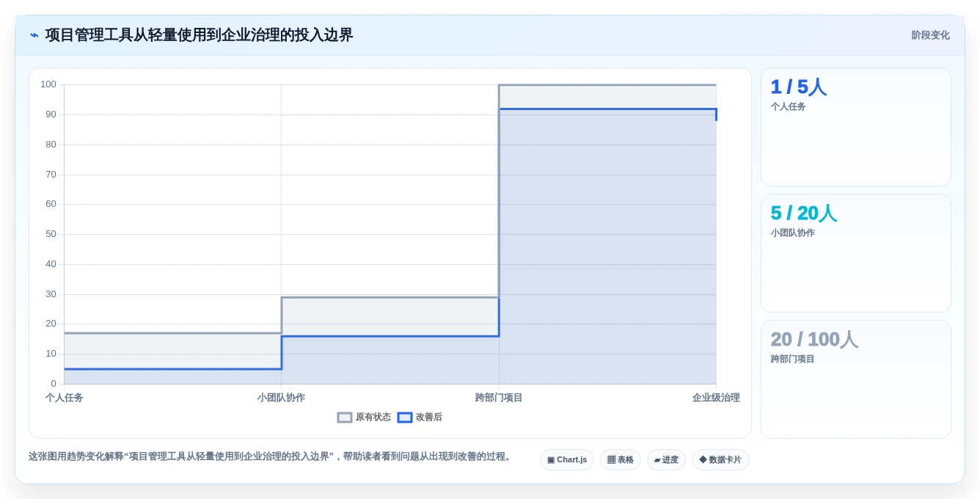
Task: Click the y-axis value 0
Action: click(x=54, y=384)
